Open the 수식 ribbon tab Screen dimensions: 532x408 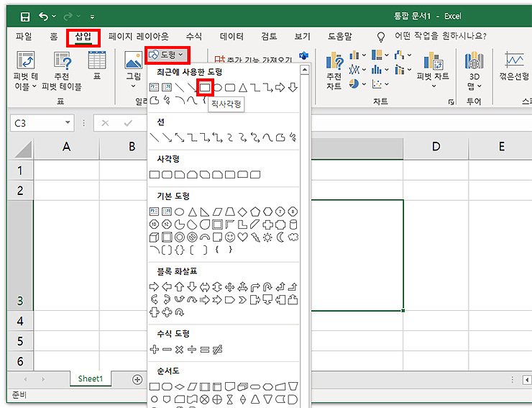(194, 37)
